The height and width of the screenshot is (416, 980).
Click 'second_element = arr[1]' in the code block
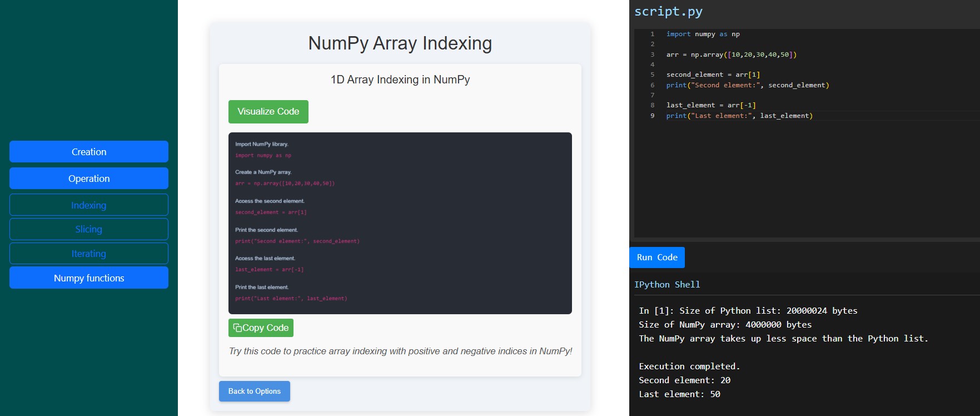click(271, 212)
